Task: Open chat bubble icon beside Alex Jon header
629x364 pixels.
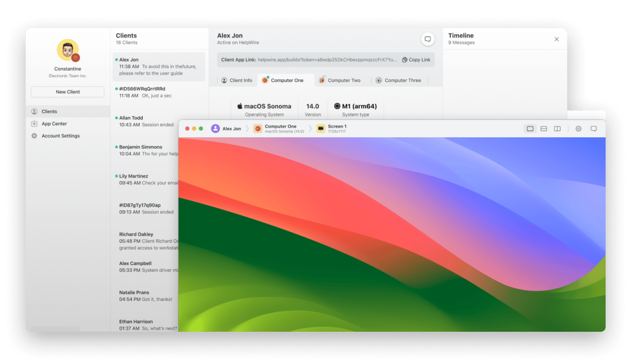Action: (427, 39)
